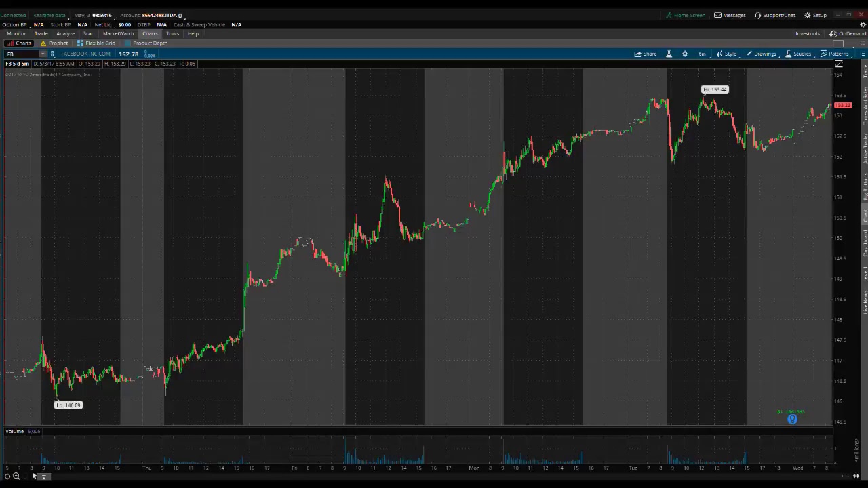Switch to the Trade tab

click(x=41, y=33)
